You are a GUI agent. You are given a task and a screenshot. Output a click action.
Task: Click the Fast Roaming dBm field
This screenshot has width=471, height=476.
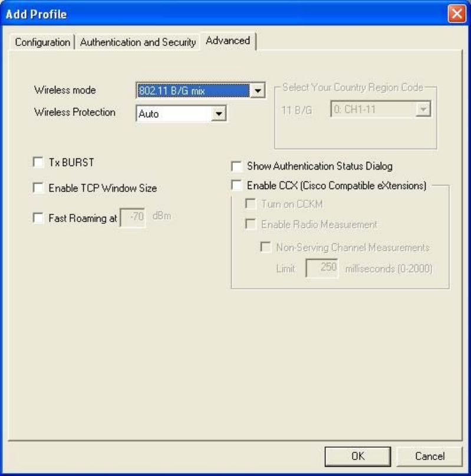(134, 217)
